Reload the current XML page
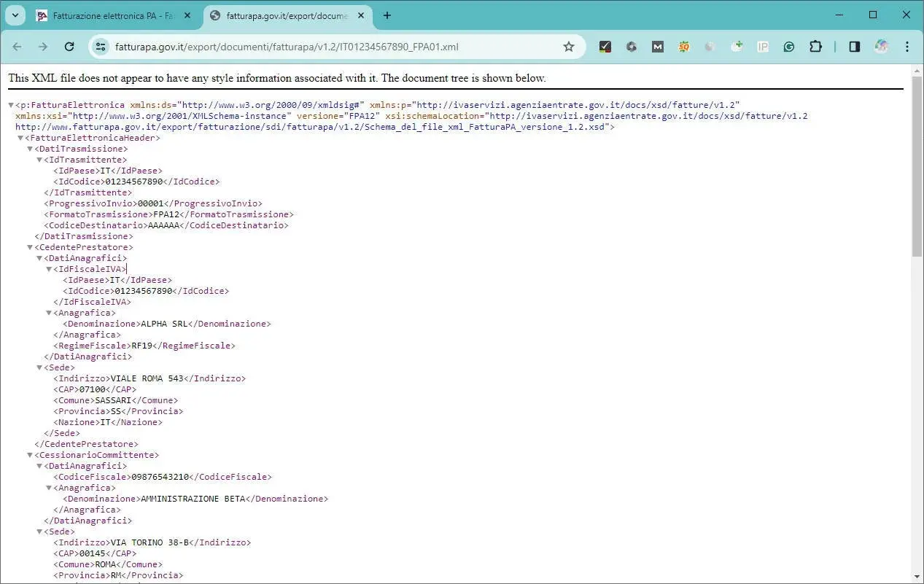 pos(69,47)
